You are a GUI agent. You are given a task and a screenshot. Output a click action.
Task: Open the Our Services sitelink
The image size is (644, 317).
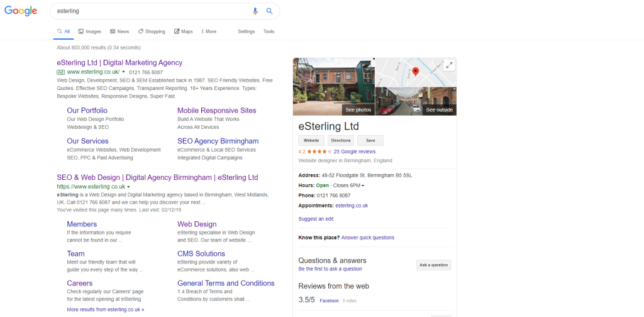click(x=87, y=142)
